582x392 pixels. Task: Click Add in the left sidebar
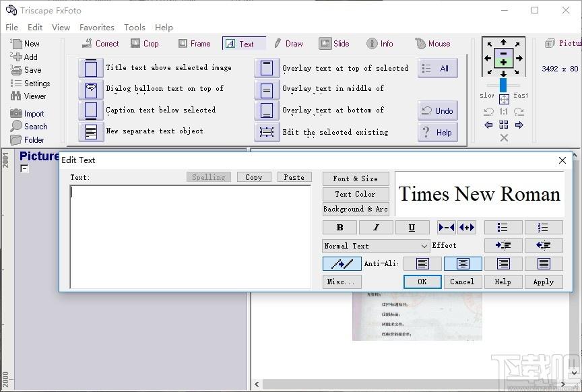tap(24, 57)
